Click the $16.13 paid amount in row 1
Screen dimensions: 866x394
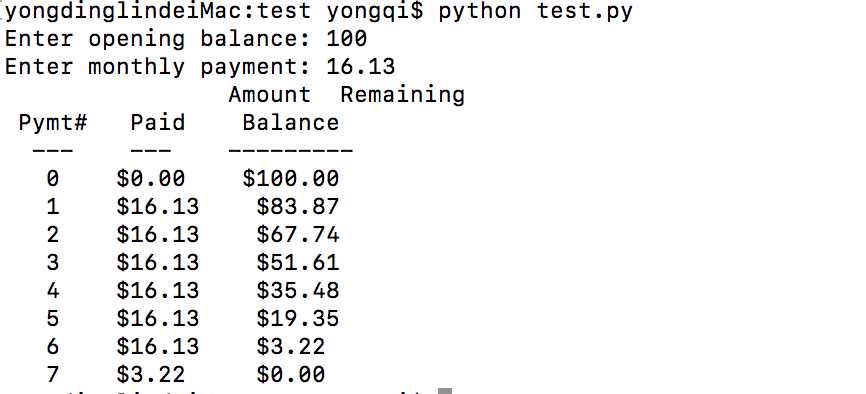coord(157,207)
